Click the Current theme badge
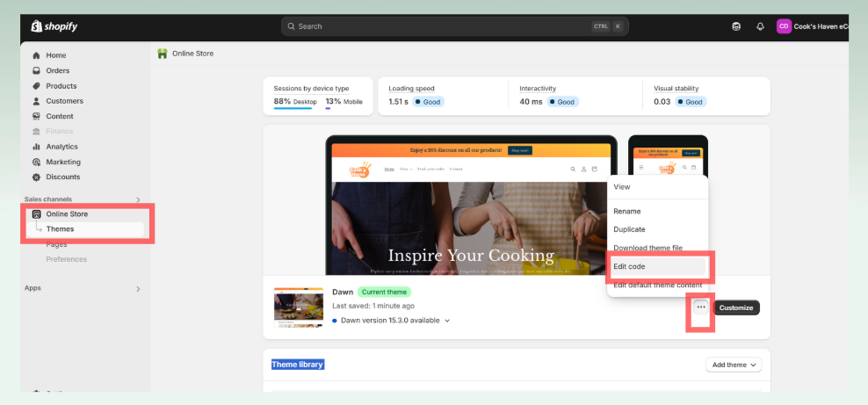Image resolution: width=868 pixels, height=405 pixels. click(384, 293)
